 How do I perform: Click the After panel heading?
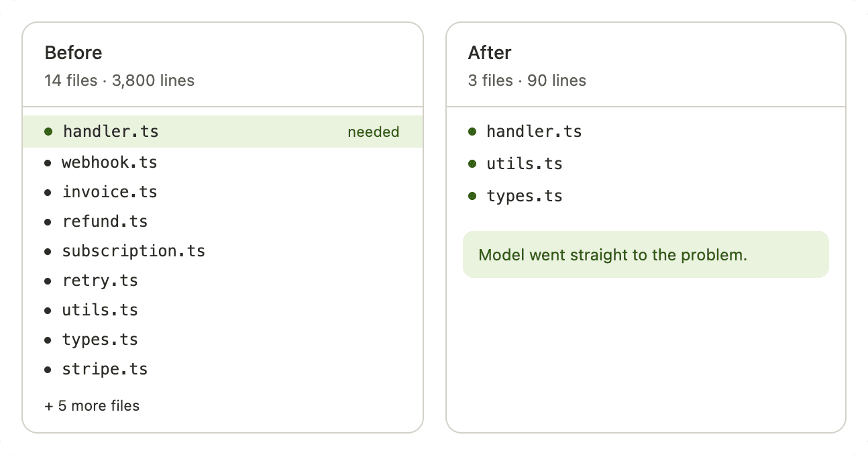(490, 52)
